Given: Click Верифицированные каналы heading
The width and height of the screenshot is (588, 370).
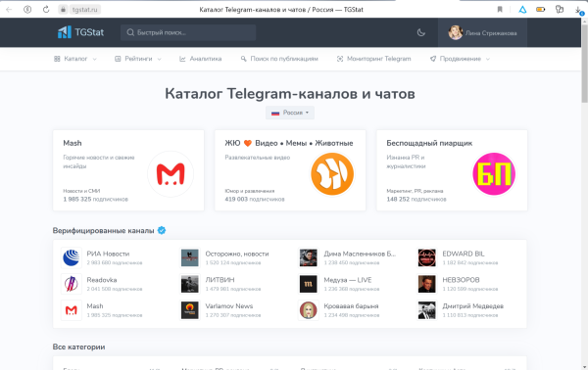Looking at the screenshot, I should coord(103,231).
